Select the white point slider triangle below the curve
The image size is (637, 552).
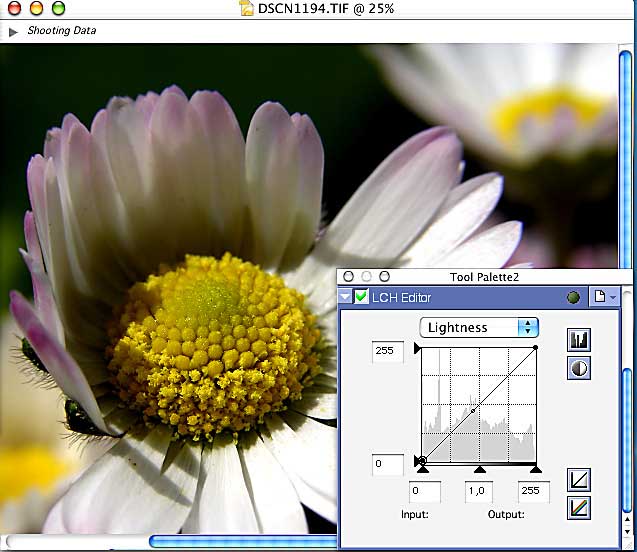[536, 469]
